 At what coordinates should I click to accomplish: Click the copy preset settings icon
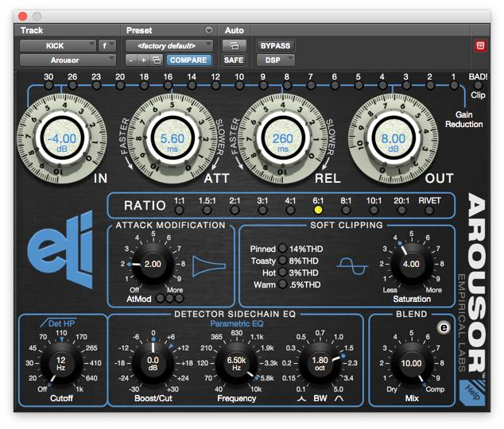157,60
